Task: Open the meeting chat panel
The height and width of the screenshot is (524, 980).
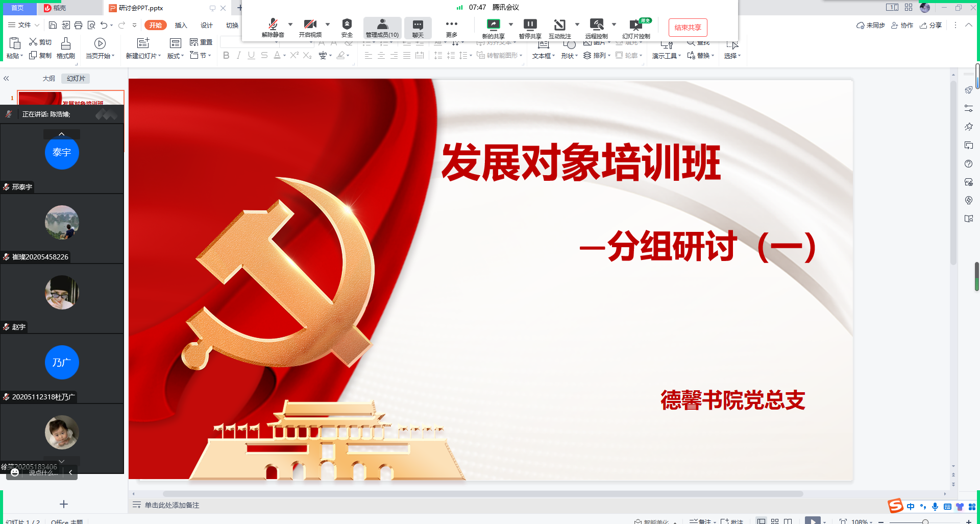Action: [x=418, y=28]
